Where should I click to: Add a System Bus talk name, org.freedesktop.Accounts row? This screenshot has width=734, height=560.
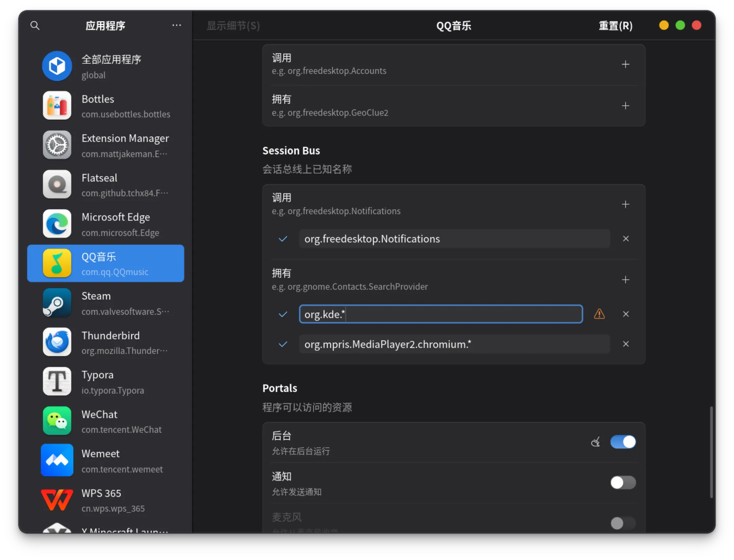coord(625,64)
